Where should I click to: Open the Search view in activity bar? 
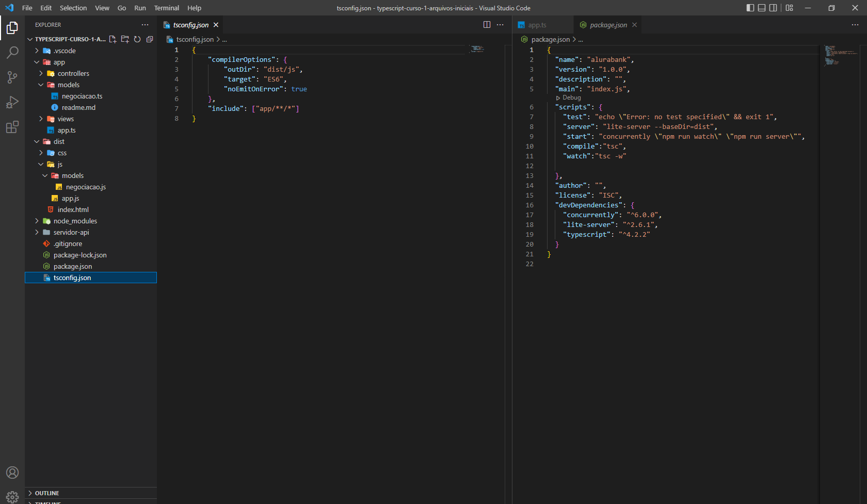tap(12, 53)
